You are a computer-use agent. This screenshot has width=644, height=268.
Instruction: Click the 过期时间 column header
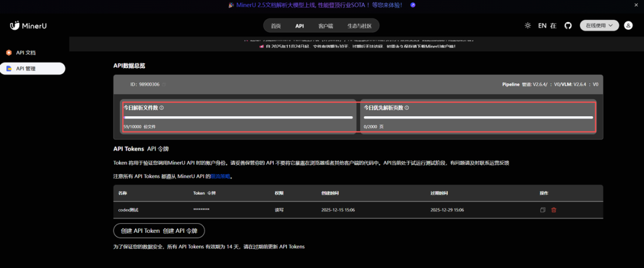coord(438,193)
